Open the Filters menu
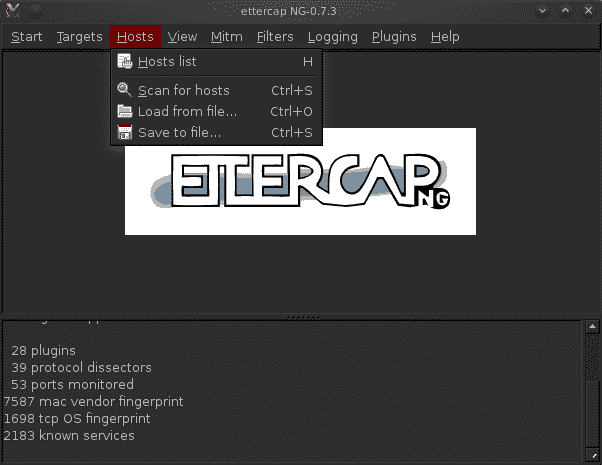The width and height of the screenshot is (602, 465). tap(275, 37)
